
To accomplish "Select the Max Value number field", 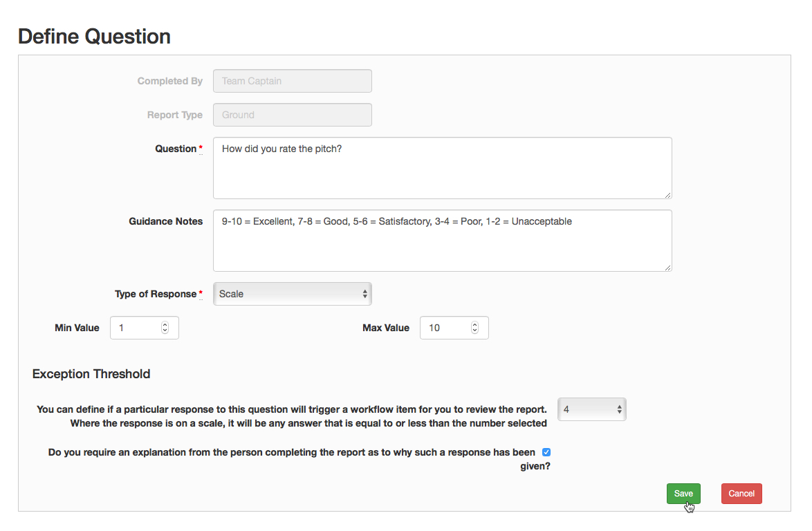I will click(x=454, y=328).
